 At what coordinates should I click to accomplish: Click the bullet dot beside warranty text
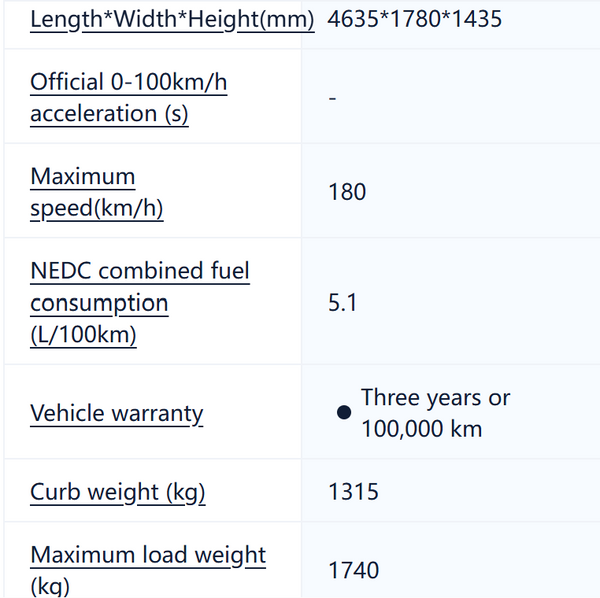point(344,412)
